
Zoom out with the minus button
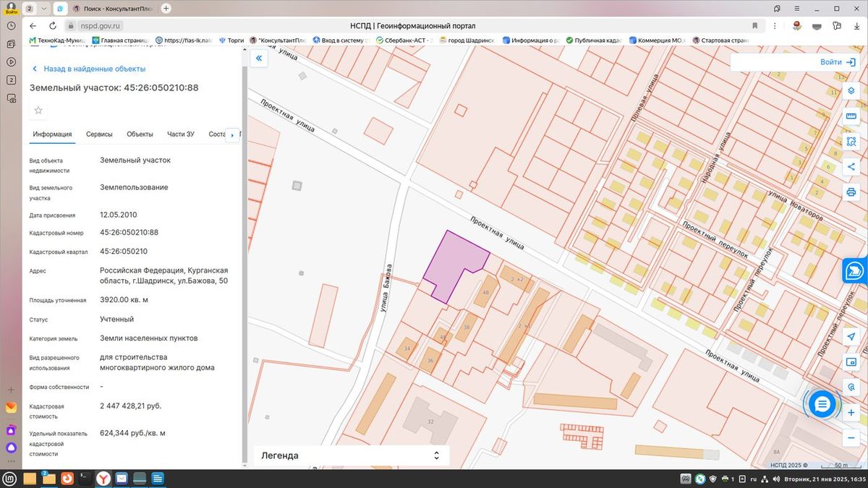coord(851,437)
